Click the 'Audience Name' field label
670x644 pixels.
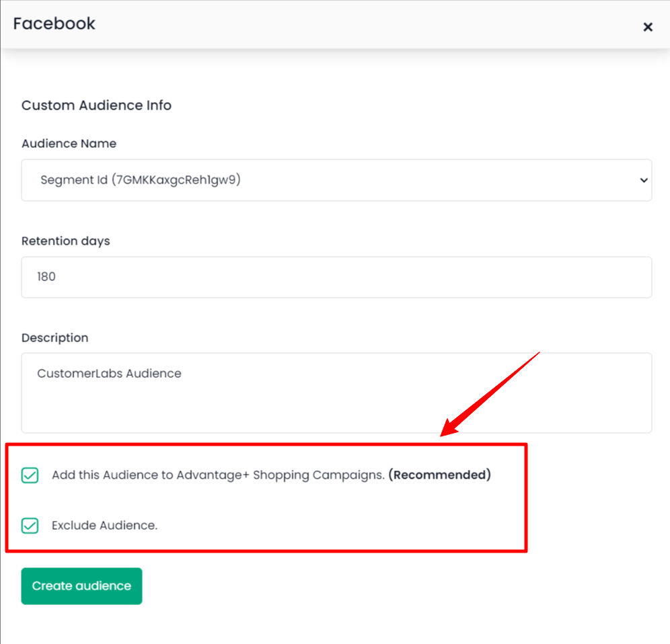tap(69, 143)
